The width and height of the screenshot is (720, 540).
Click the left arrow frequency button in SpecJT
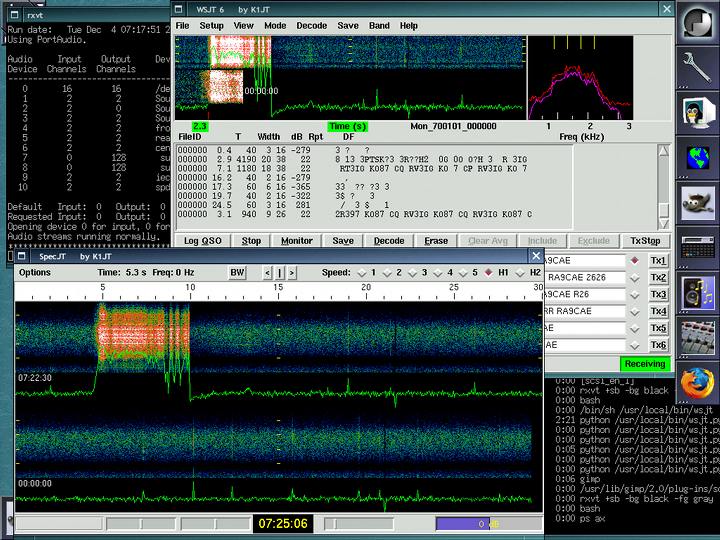268,273
